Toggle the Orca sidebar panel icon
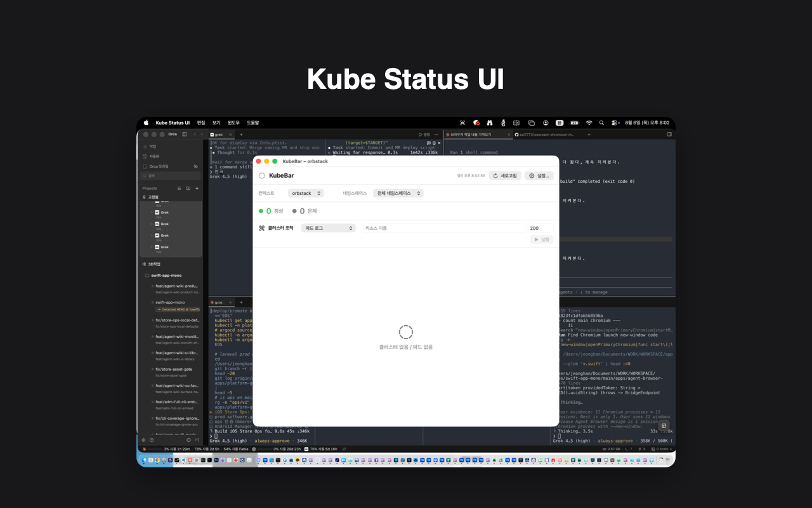Image resolution: width=812 pixels, height=508 pixels. click(185, 134)
